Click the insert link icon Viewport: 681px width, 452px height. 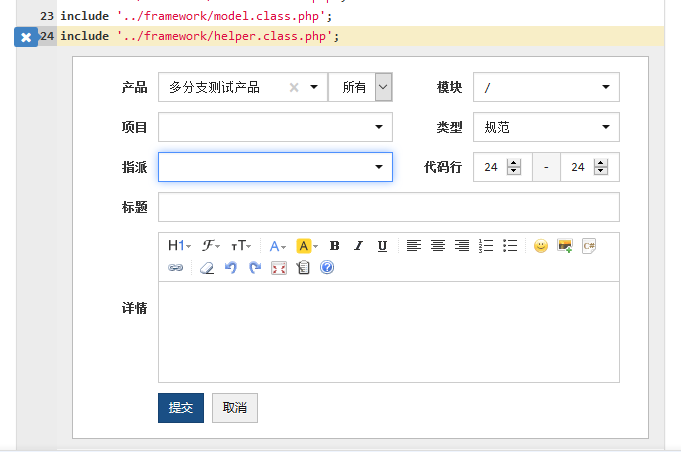[176, 268]
